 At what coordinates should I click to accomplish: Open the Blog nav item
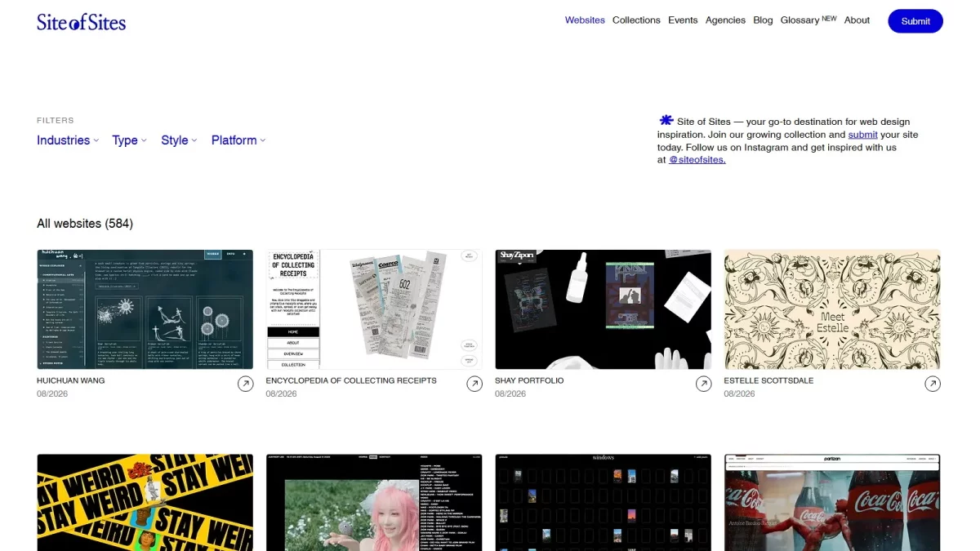pos(763,20)
